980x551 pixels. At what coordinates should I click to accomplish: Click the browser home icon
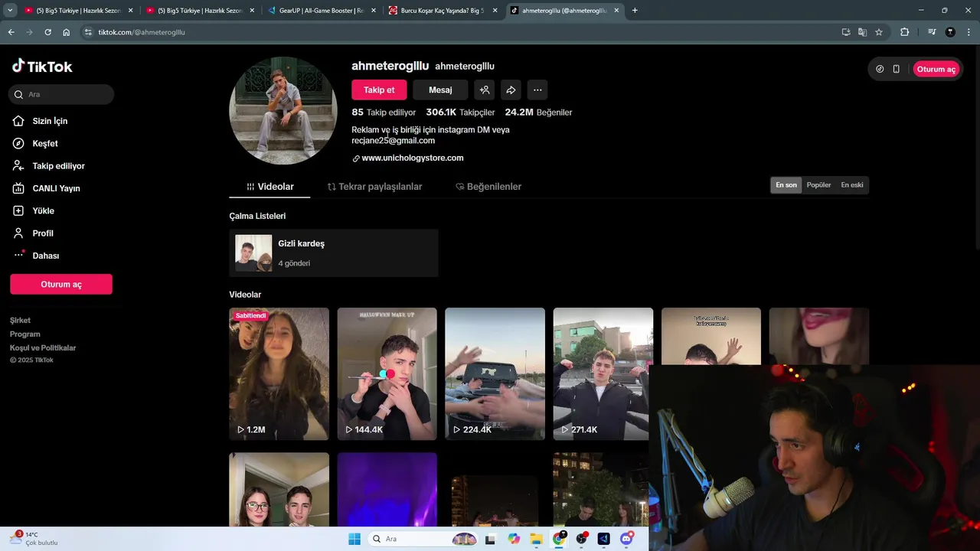pos(67,32)
